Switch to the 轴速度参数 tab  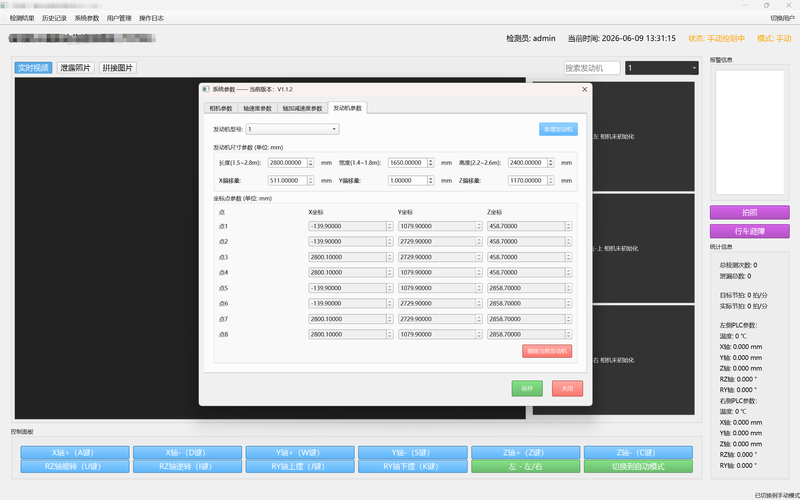click(x=257, y=108)
